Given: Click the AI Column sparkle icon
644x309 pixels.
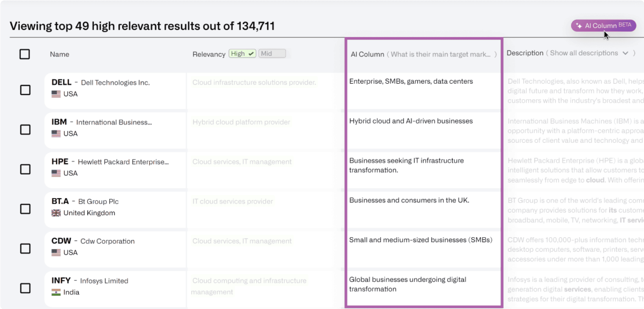Looking at the screenshot, I should 579,26.
